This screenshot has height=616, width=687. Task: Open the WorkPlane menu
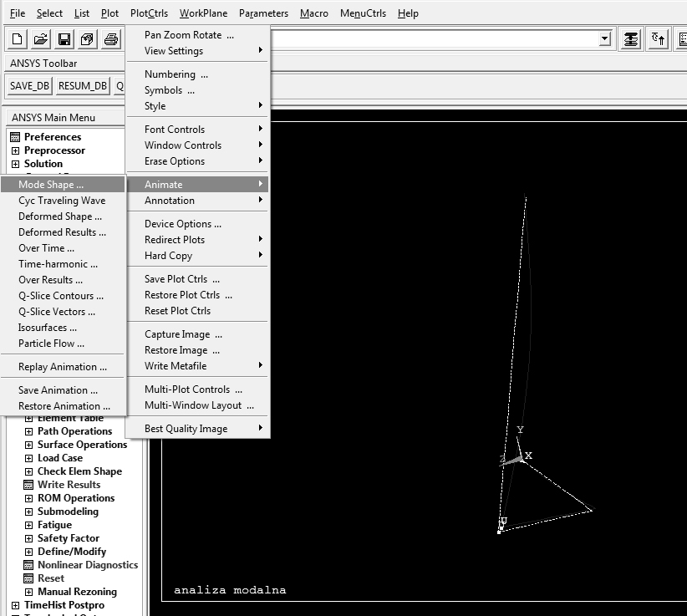click(x=203, y=13)
